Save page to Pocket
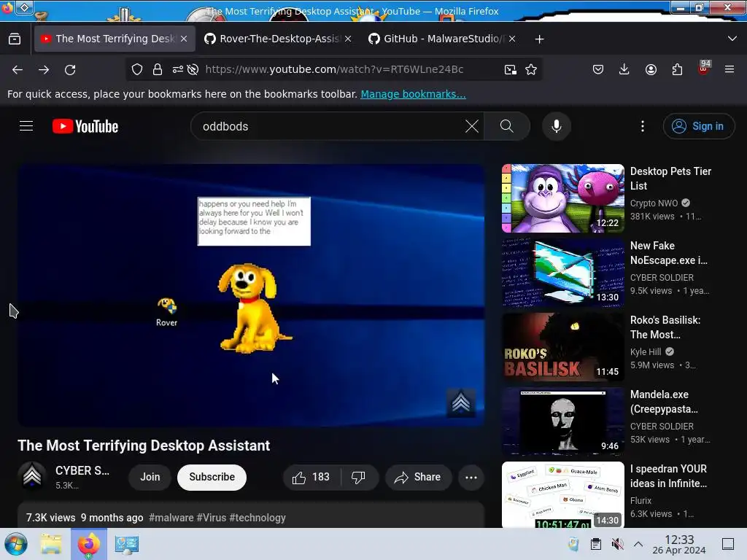Screen dimensions: 747x560 click(598, 69)
